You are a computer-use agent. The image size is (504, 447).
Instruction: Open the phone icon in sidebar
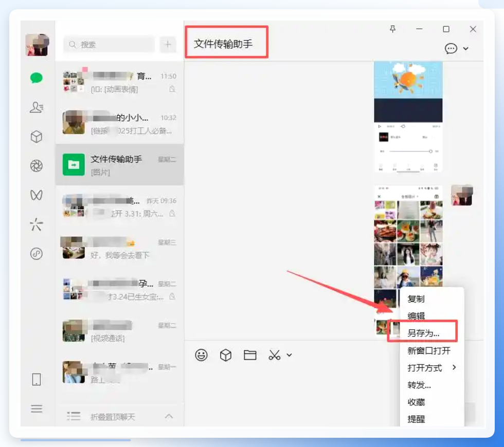pyautogui.click(x=37, y=379)
